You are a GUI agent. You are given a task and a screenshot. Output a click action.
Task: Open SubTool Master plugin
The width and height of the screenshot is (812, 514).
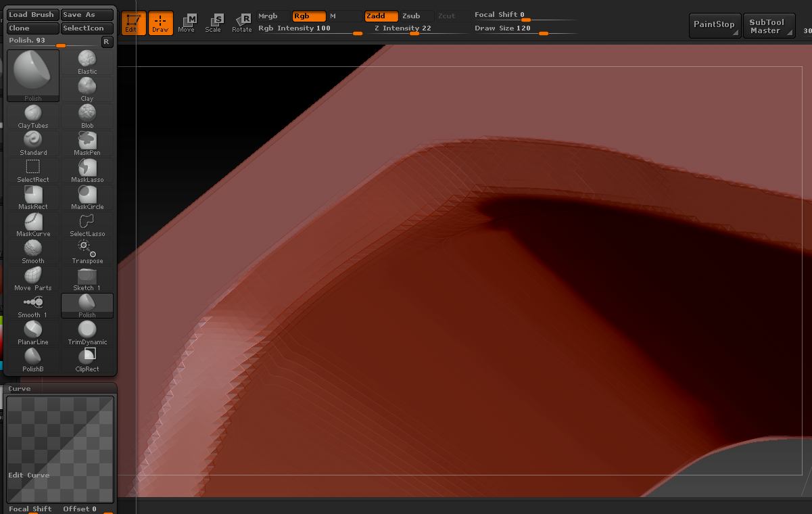point(769,25)
